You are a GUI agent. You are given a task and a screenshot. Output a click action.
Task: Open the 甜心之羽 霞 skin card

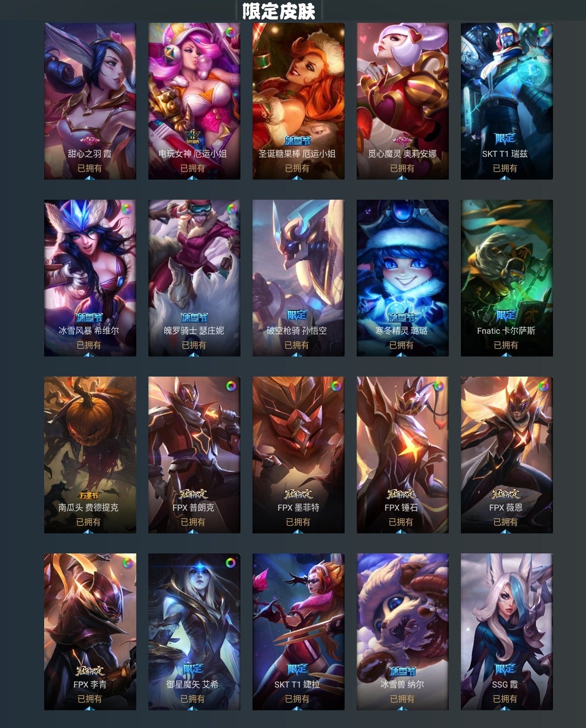click(90, 101)
